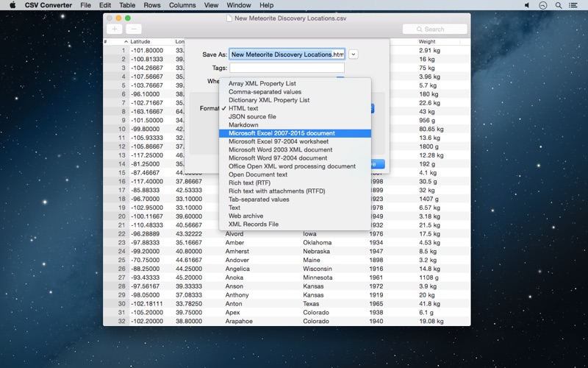Click the Latitude column header
The height and width of the screenshot is (368, 588).
[x=140, y=42]
